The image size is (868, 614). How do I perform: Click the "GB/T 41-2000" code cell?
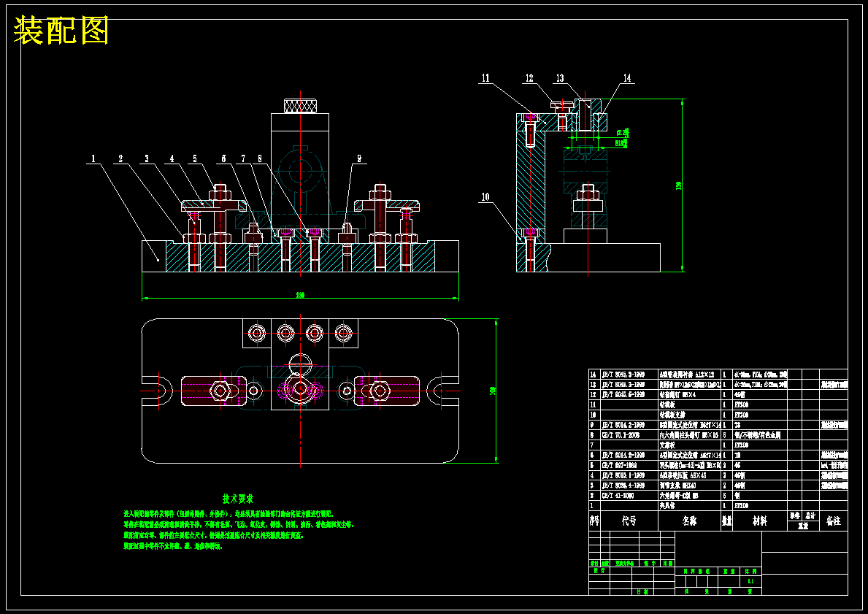629,496
